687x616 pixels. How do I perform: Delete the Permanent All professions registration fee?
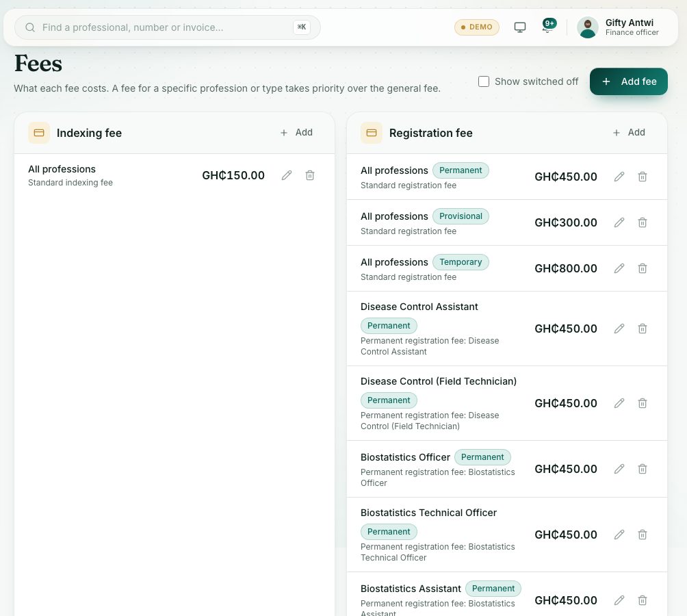[x=643, y=177]
